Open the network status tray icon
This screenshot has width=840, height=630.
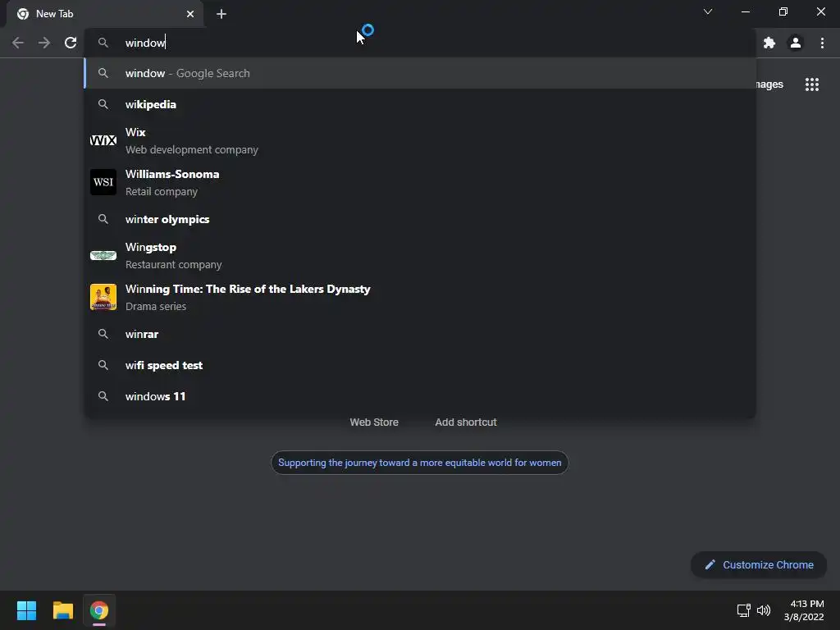[x=743, y=610]
